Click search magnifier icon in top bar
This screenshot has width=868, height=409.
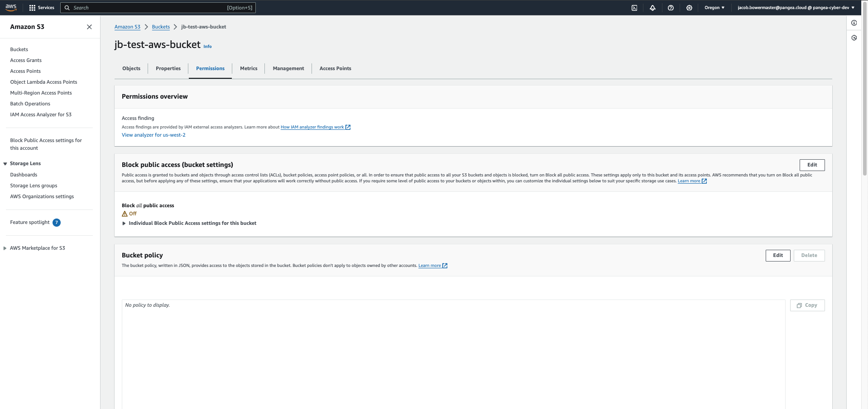tap(67, 8)
